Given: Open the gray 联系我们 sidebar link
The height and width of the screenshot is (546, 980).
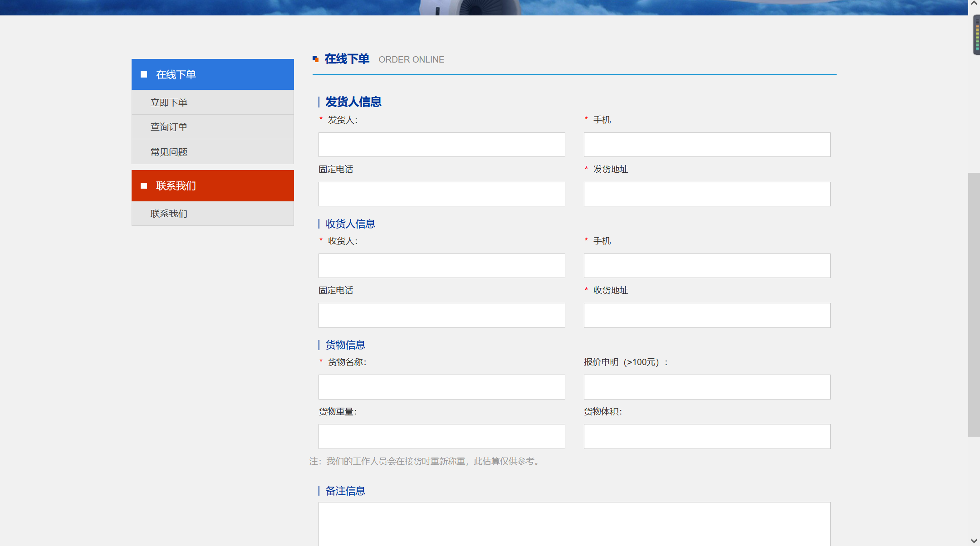Looking at the screenshot, I should point(212,214).
